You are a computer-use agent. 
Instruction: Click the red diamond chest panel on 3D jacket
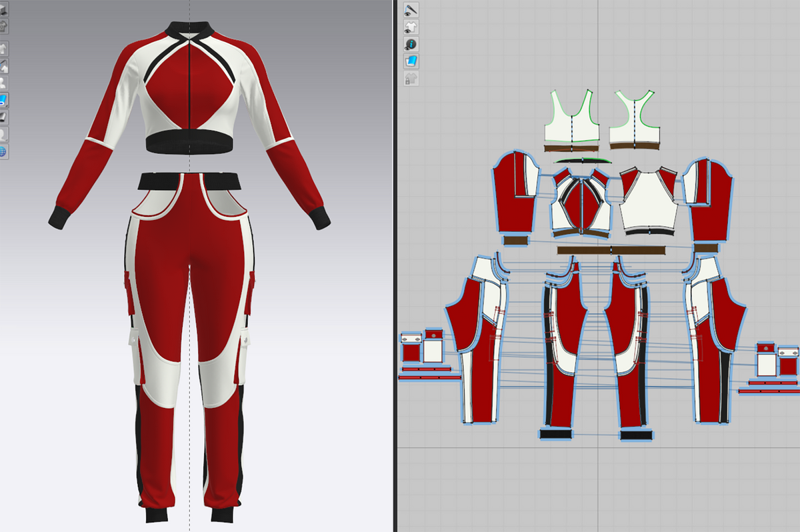[x=191, y=87]
